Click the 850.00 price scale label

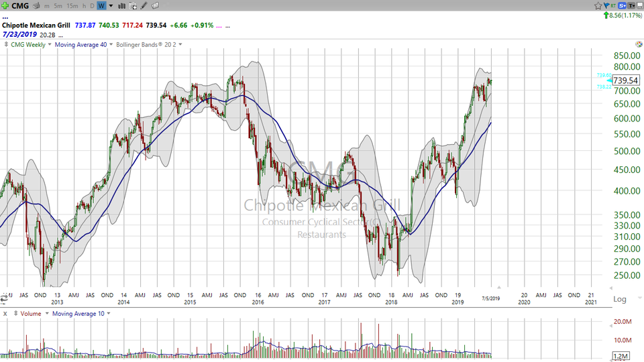627,56
